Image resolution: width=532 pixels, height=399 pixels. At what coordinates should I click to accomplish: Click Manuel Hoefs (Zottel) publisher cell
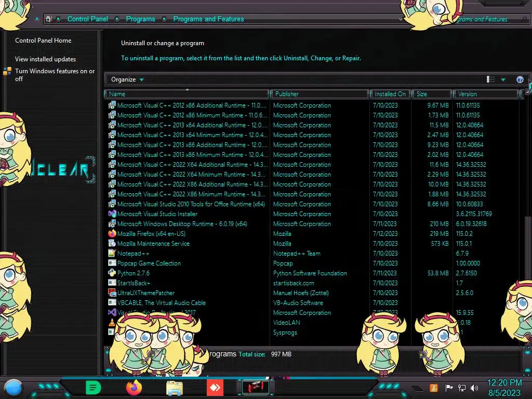301,293
